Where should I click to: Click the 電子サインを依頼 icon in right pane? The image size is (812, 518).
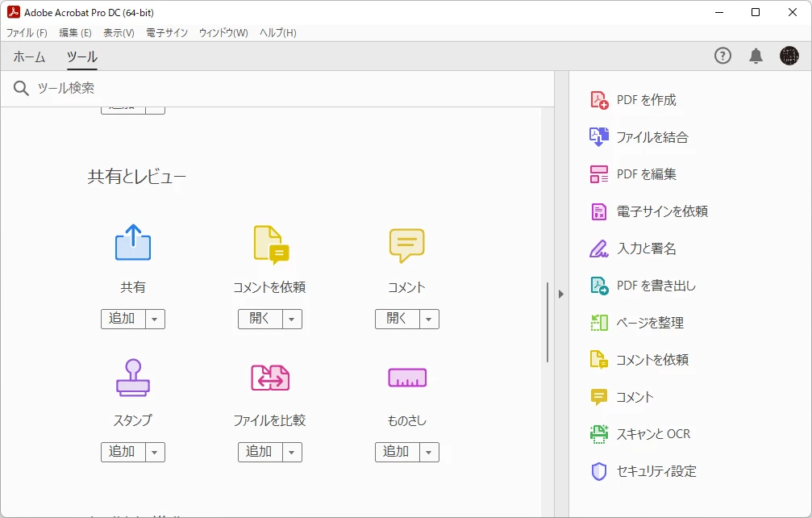coord(599,211)
